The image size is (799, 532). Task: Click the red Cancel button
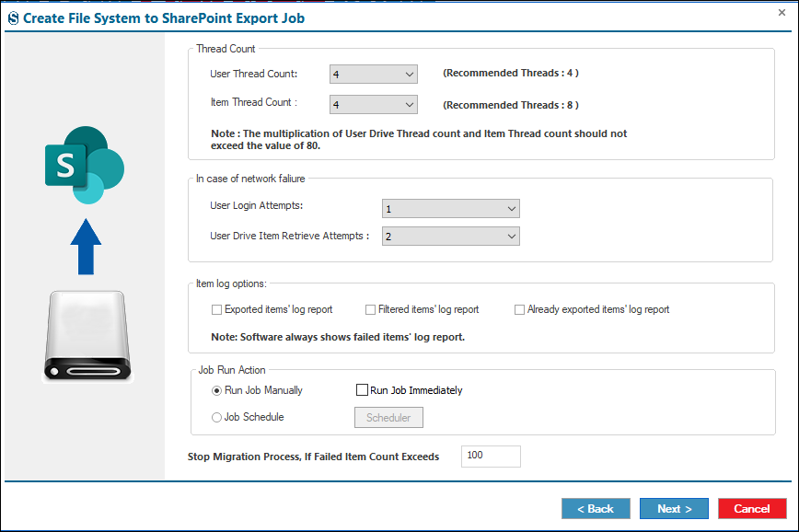752,509
